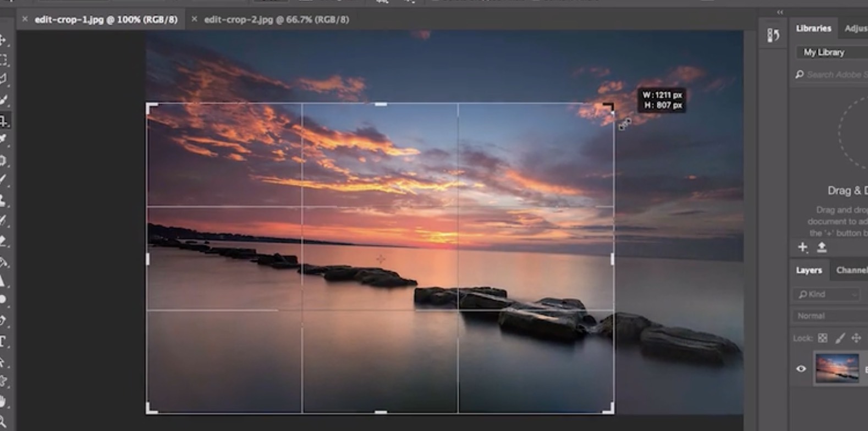Select the Zoom magnifier tool
This screenshot has height=431, width=868.
[x=3, y=422]
